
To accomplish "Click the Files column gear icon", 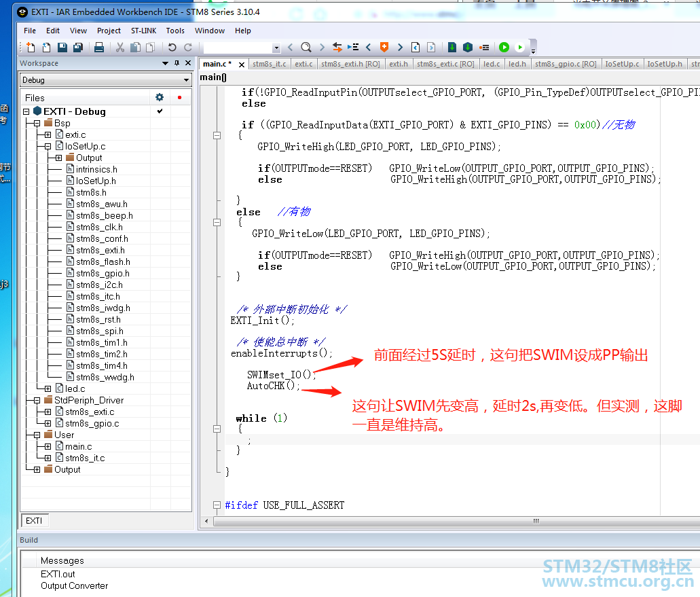I will click(160, 97).
